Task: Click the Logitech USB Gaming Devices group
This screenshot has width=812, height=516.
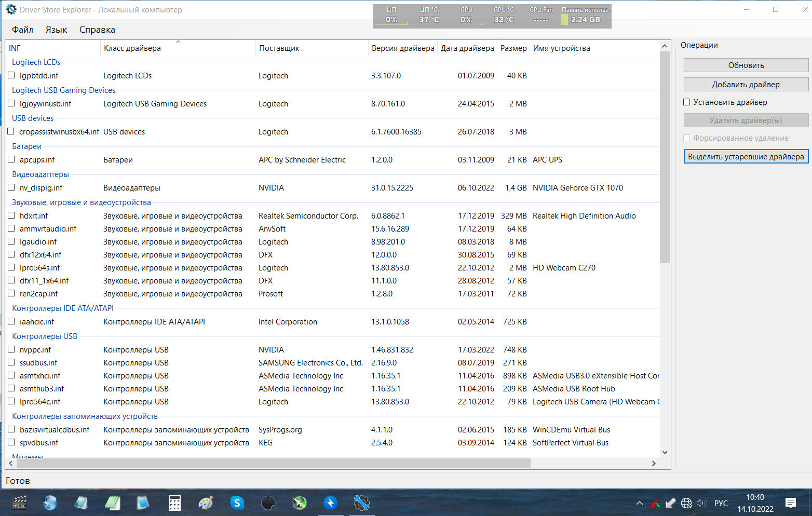Action: pyautogui.click(x=63, y=90)
